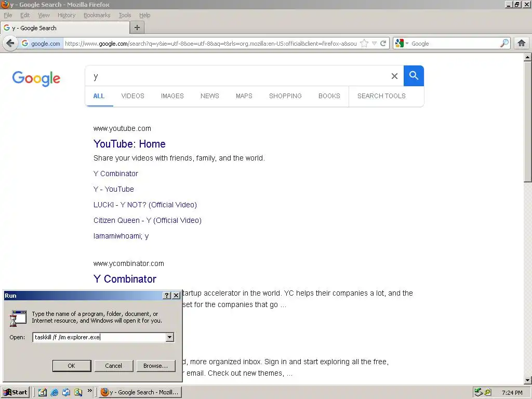Image resolution: width=532 pixels, height=399 pixels.
Task: Open a new tab with plus button
Action: click(x=137, y=28)
